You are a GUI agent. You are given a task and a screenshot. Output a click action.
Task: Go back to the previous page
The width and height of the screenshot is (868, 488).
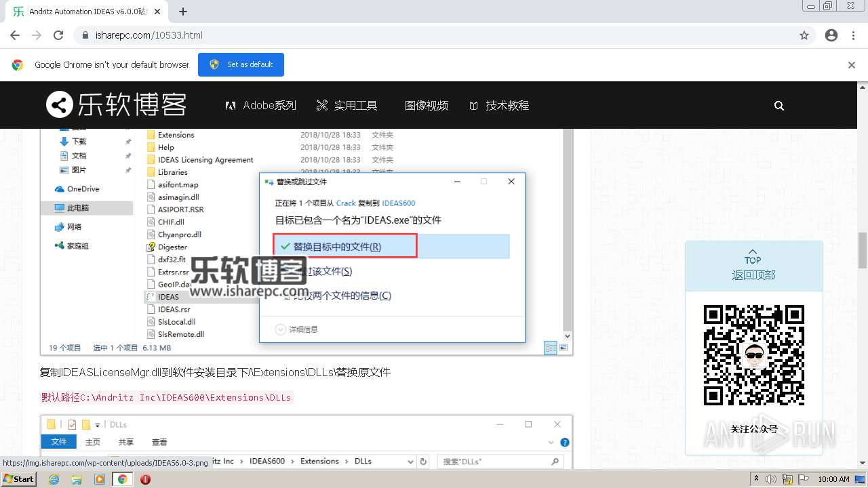[x=15, y=35]
